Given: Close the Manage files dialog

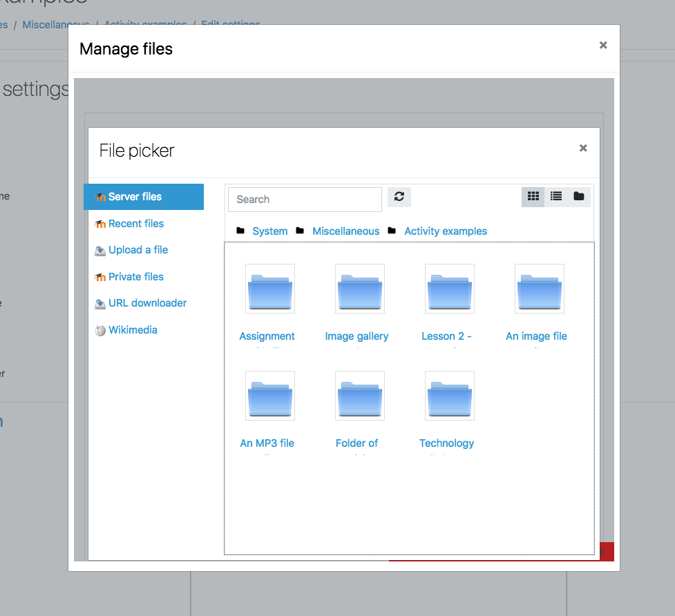Looking at the screenshot, I should (x=603, y=45).
